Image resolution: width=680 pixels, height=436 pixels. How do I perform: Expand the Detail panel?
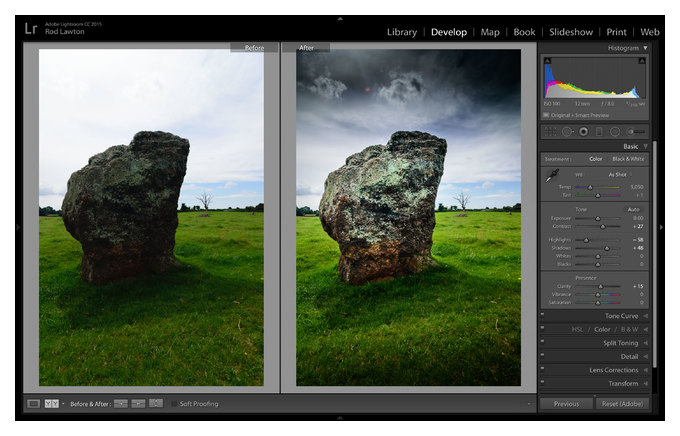tap(645, 357)
